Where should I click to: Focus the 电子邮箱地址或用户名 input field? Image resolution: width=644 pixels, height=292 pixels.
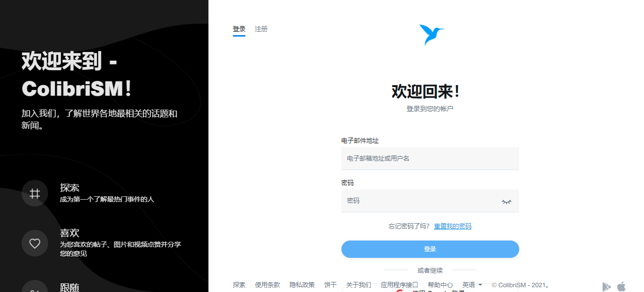pyautogui.click(x=430, y=158)
